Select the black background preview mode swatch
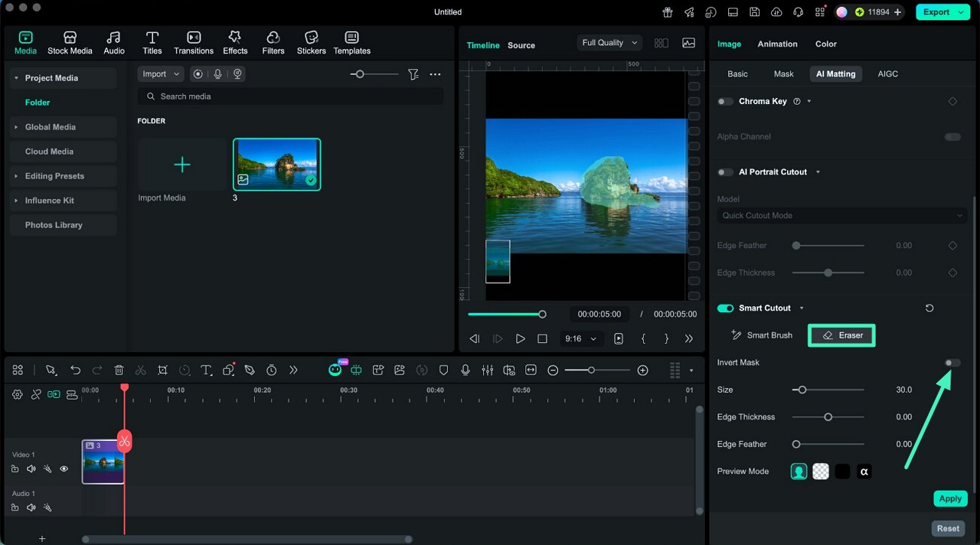This screenshot has height=545, width=980. point(843,472)
